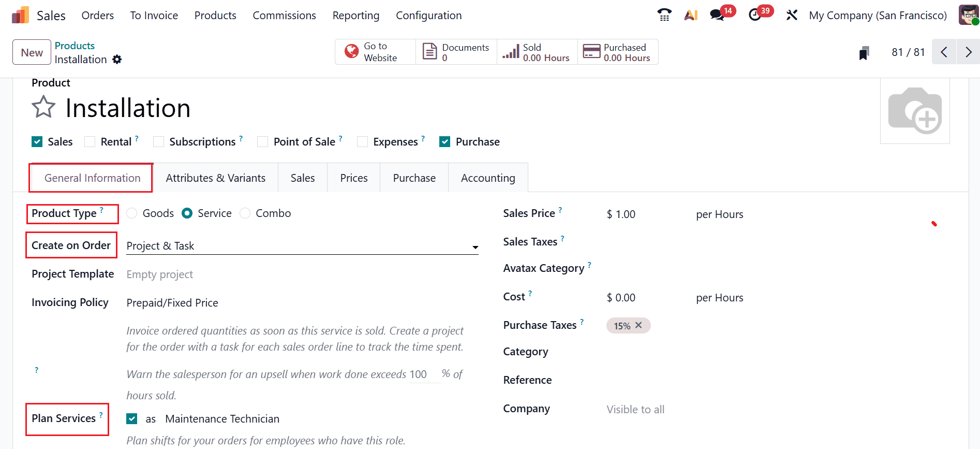This screenshot has height=449, width=980.
Task: Edit the Cost $ 0.00 field
Action: pyautogui.click(x=647, y=298)
